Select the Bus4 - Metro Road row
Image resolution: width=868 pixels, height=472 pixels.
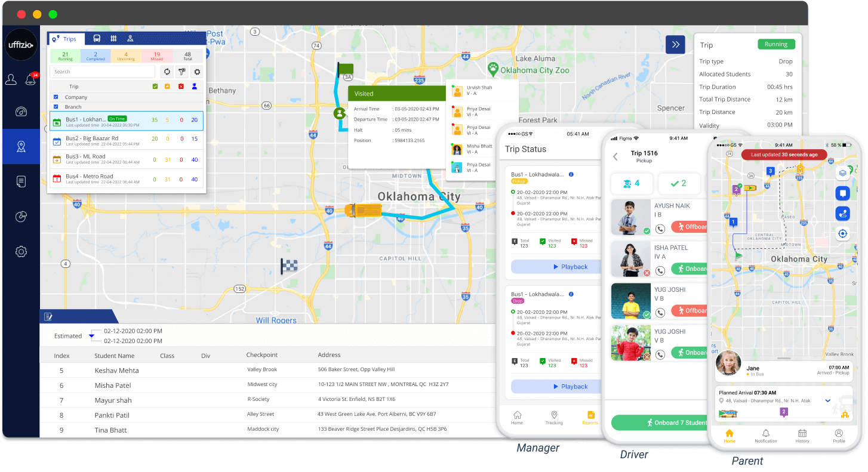point(127,178)
